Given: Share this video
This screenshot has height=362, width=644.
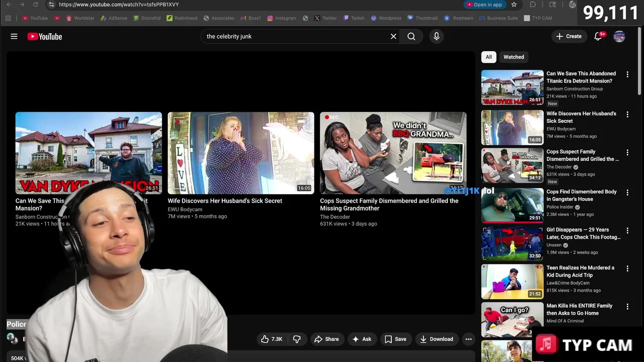Looking at the screenshot, I should [327, 339].
